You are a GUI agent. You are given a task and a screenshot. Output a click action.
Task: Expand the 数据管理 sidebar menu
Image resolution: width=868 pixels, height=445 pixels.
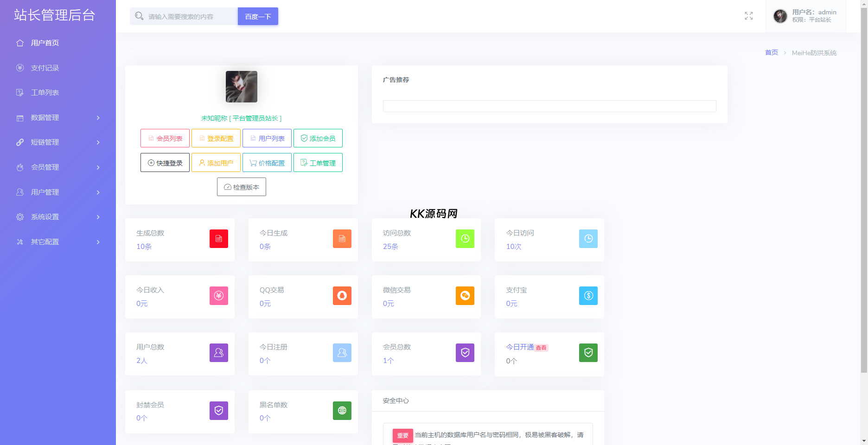point(58,118)
